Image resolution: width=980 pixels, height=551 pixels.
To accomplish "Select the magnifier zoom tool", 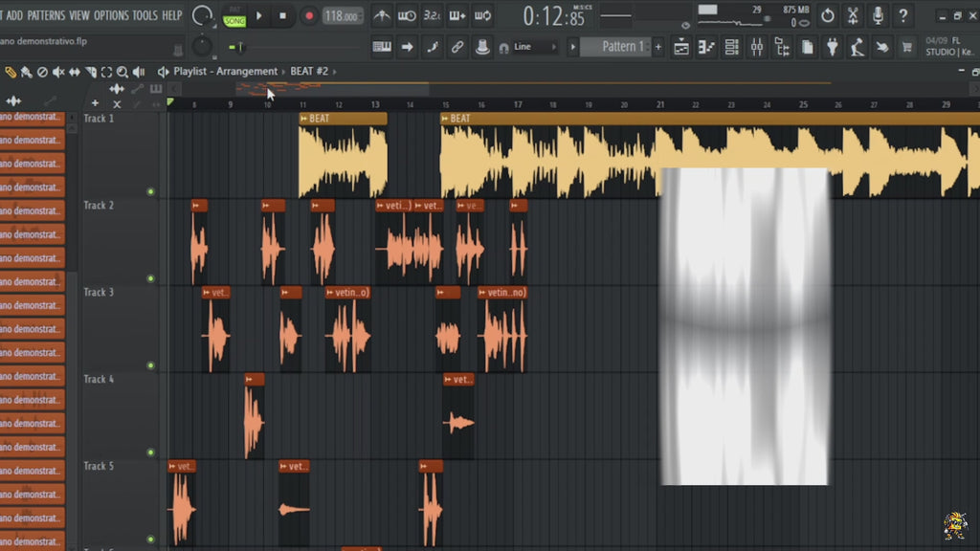I will [x=122, y=71].
